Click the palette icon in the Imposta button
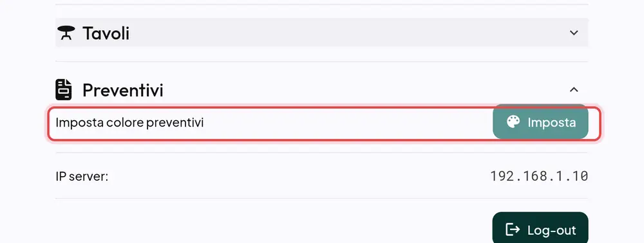The width and height of the screenshot is (644, 243). tap(513, 122)
